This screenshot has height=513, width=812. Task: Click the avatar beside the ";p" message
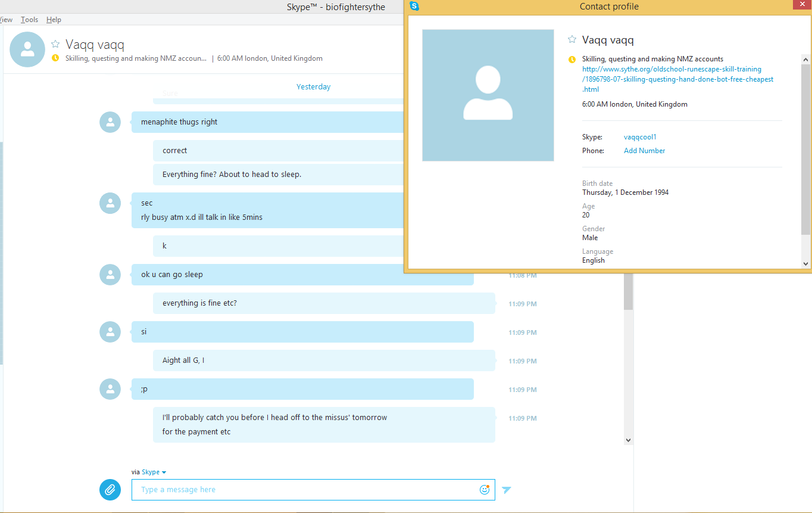tap(110, 389)
